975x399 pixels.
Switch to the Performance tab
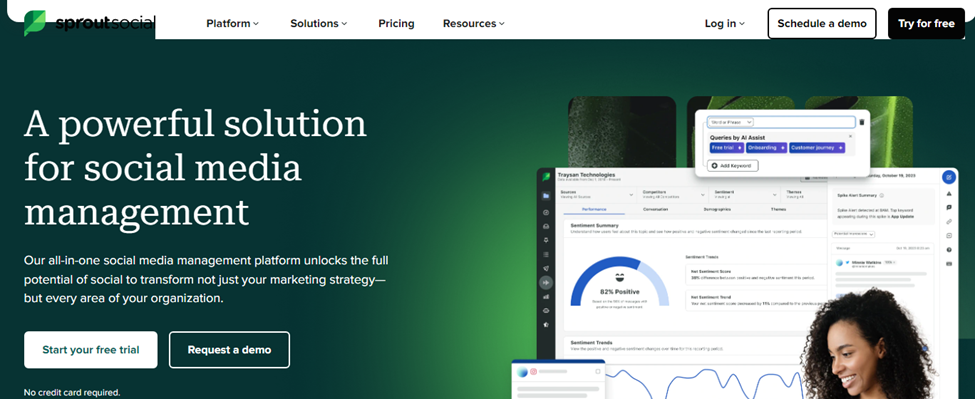[593, 209]
